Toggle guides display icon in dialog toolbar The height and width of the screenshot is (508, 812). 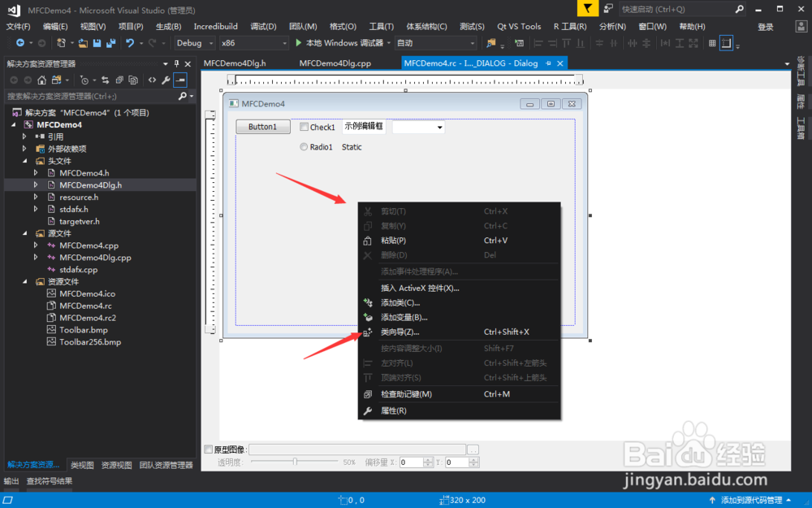pyautogui.click(x=727, y=43)
